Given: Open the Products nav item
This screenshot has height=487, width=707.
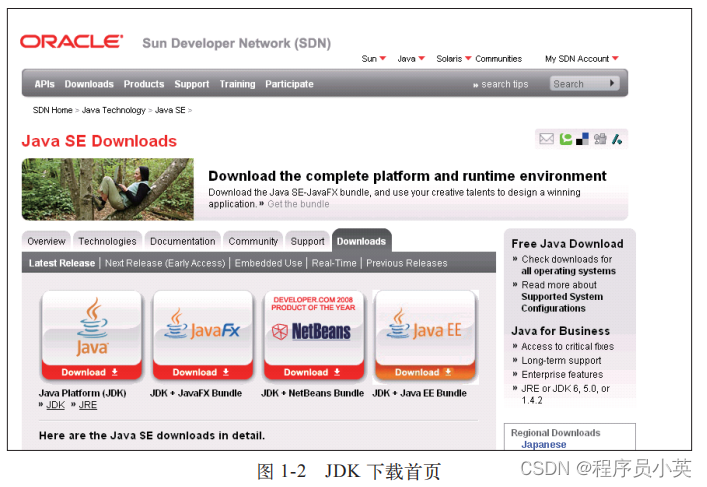Looking at the screenshot, I should click(x=144, y=84).
